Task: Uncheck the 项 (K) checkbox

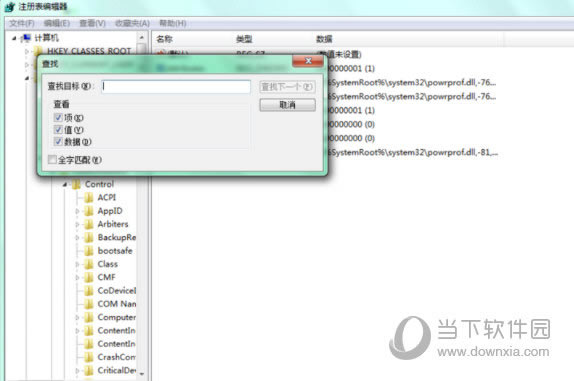Action: pyautogui.click(x=58, y=117)
